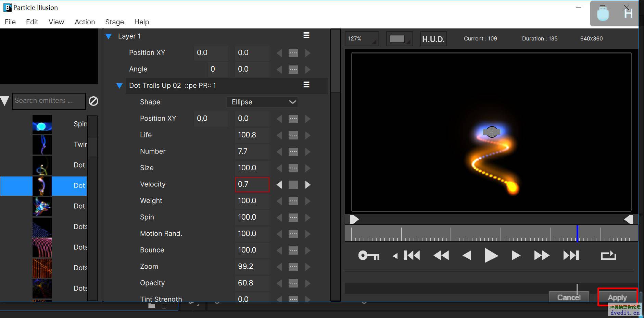Collapse the Layer 1 section
Screen dimensions: 644x318
pos(109,36)
